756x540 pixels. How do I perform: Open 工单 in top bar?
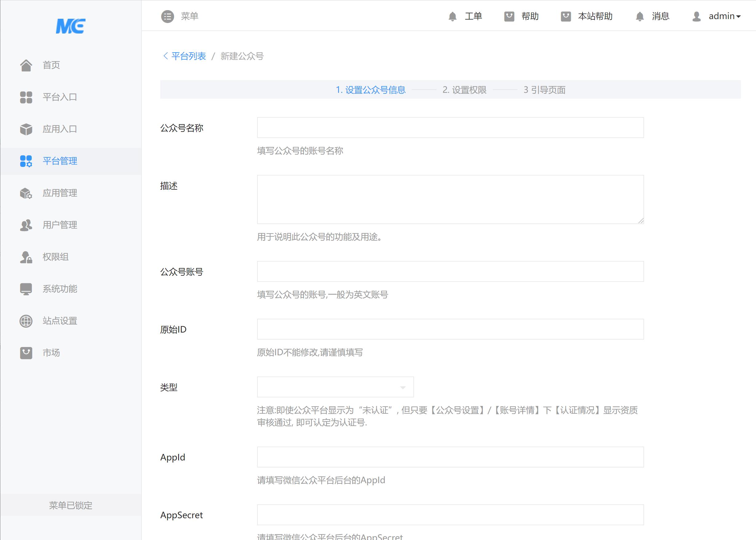point(473,16)
